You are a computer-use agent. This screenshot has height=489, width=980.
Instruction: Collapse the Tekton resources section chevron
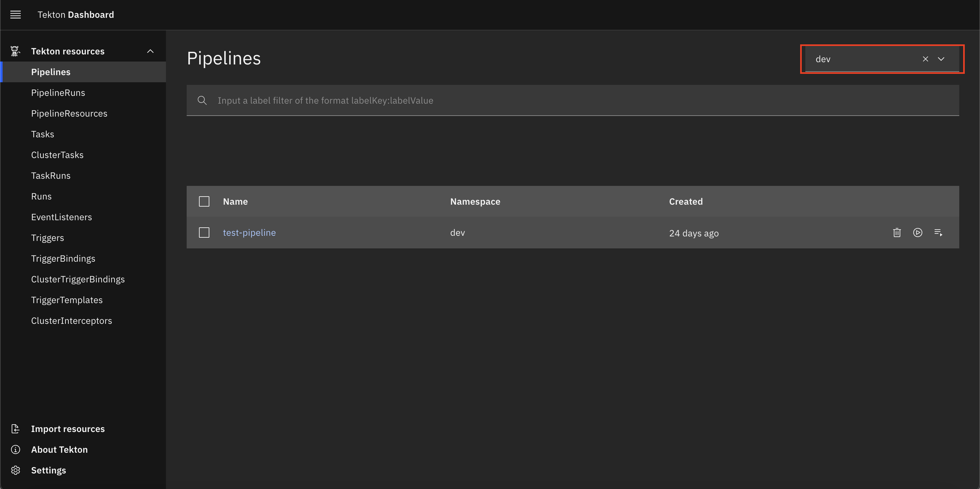pos(150,51)
